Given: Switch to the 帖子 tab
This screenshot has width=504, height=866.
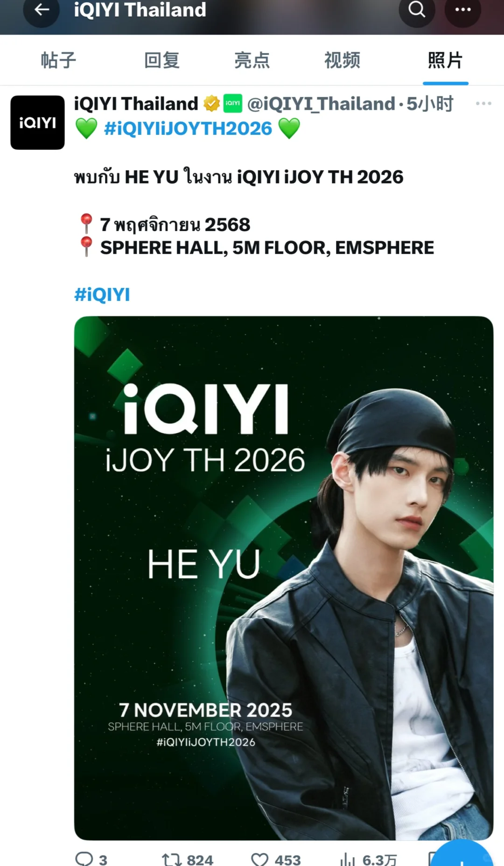Looking at the screenshot, I should coord(58,60).
